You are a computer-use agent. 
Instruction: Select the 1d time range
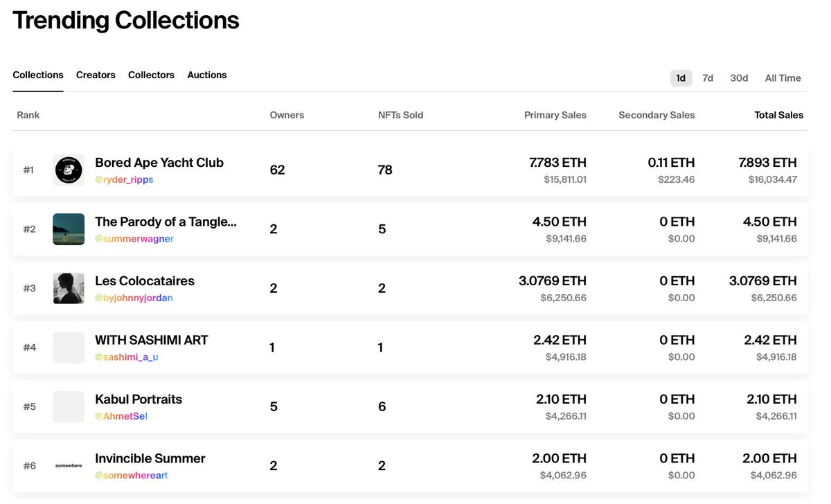[681, 78]
